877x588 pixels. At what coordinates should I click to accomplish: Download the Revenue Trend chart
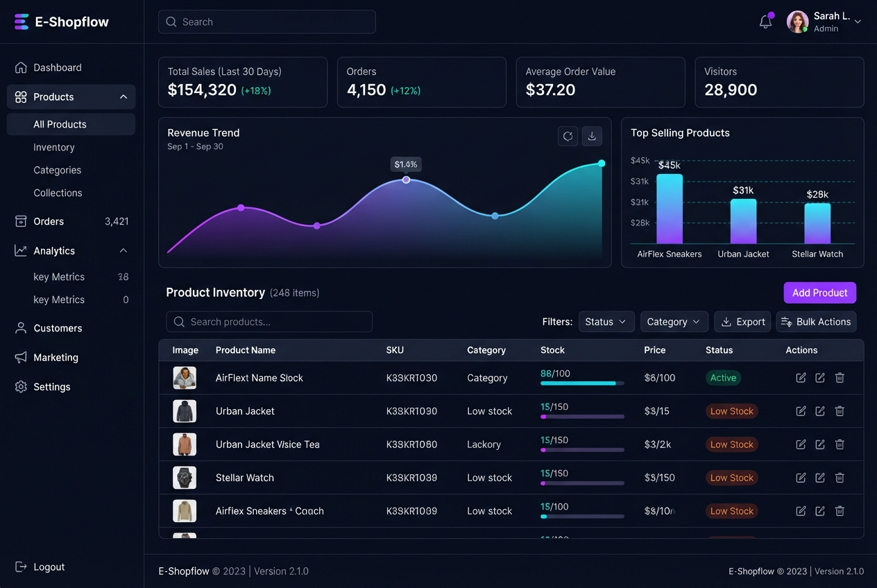(x=592, y=136)
